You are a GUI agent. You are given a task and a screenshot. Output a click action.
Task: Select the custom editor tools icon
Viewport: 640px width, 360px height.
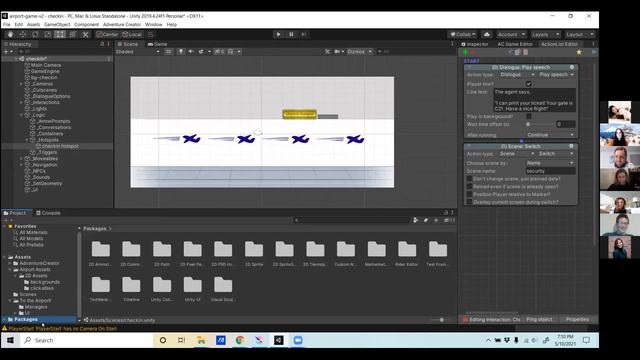click(x=85, y=35)
